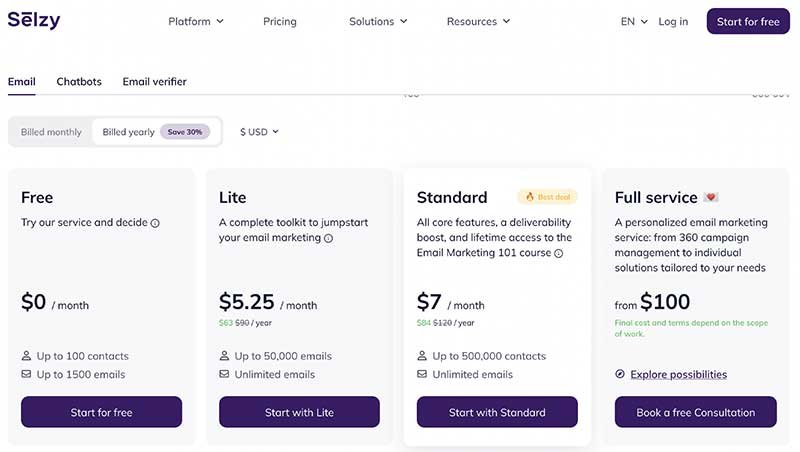Click the Selzy logo

35,20
